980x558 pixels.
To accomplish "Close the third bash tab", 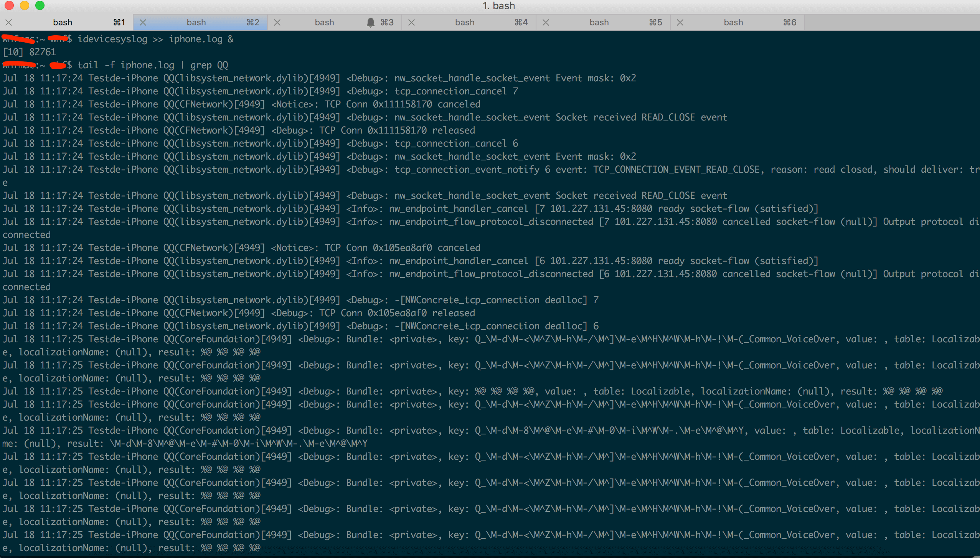I will [277, 23].
